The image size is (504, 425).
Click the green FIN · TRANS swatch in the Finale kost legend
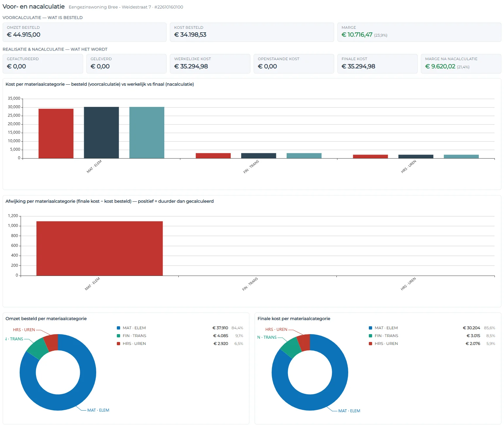(370, 336)
